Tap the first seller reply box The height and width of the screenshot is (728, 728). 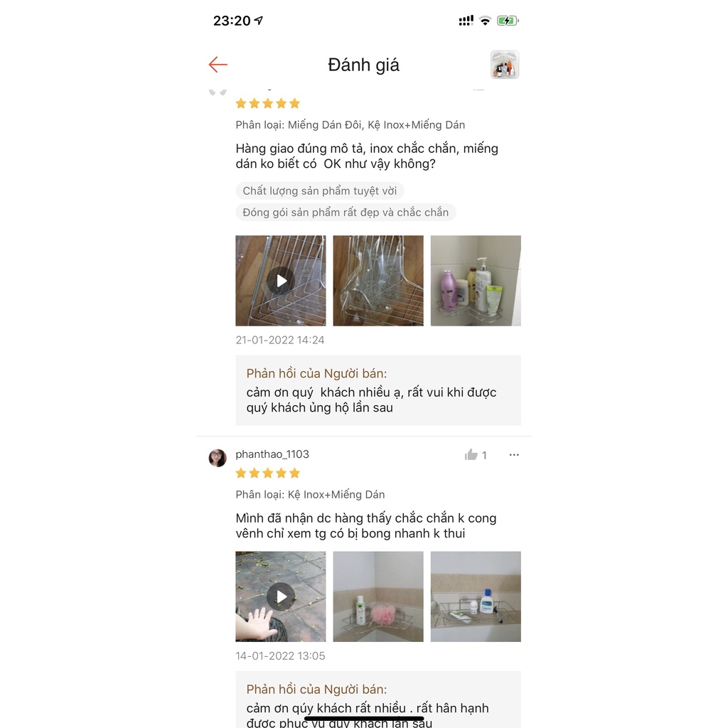(x=378, y=390)
